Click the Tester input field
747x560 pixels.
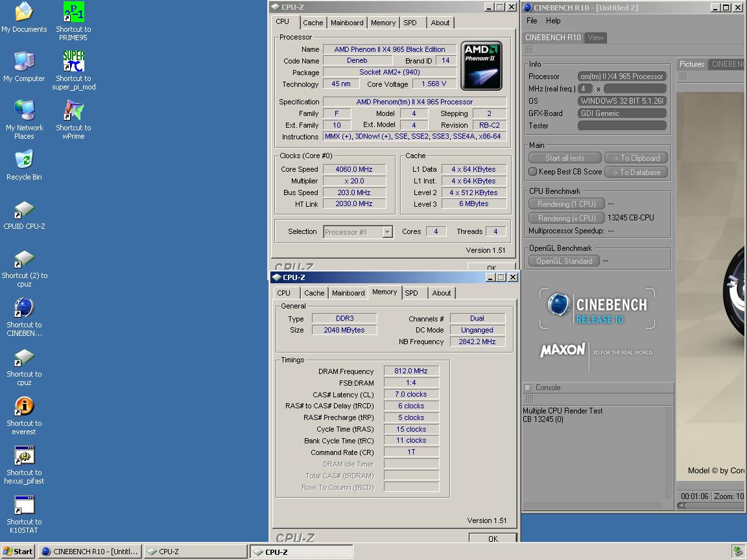point(622,126)
